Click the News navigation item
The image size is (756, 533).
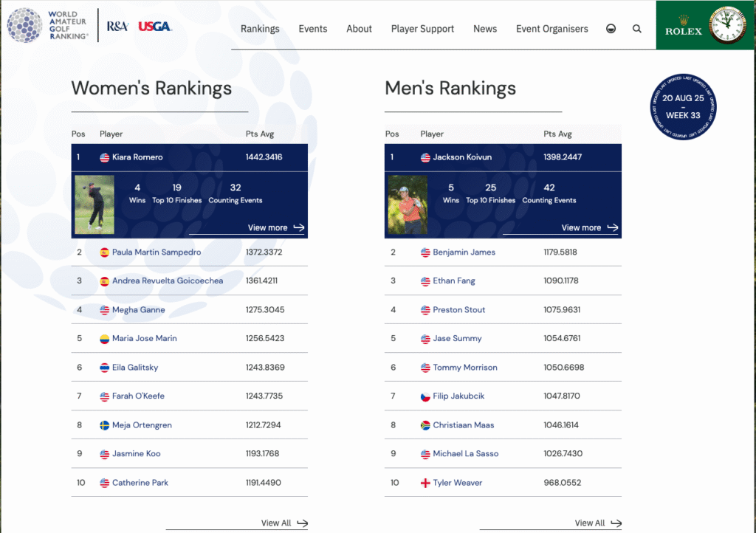485,29
